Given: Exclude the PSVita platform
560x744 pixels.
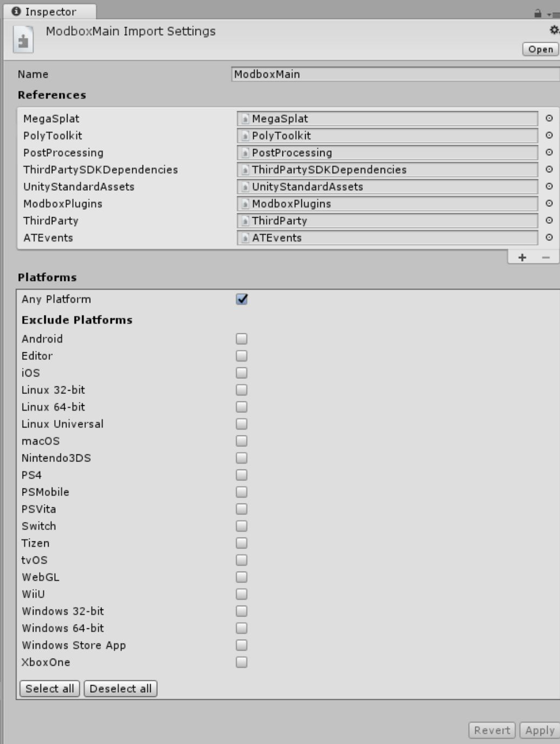Looking at the screenshot, I should point(241,509).
